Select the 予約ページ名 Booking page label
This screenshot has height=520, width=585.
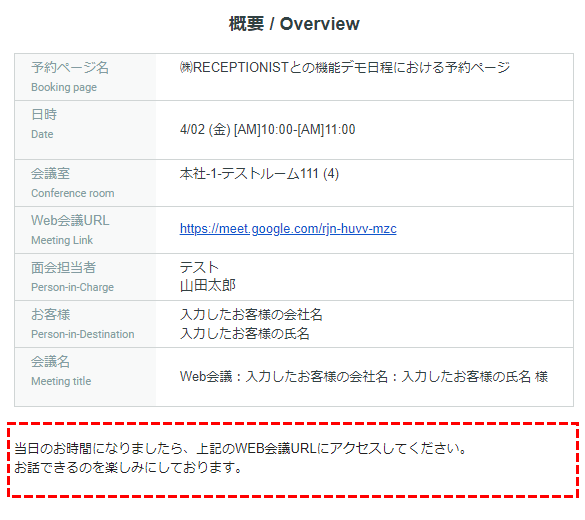[70, 77]
